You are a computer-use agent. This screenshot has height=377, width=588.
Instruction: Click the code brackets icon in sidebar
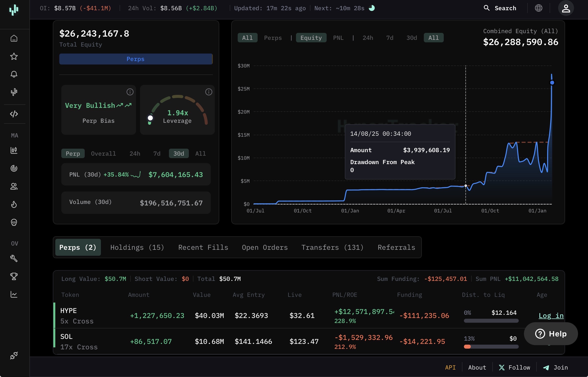14,114
